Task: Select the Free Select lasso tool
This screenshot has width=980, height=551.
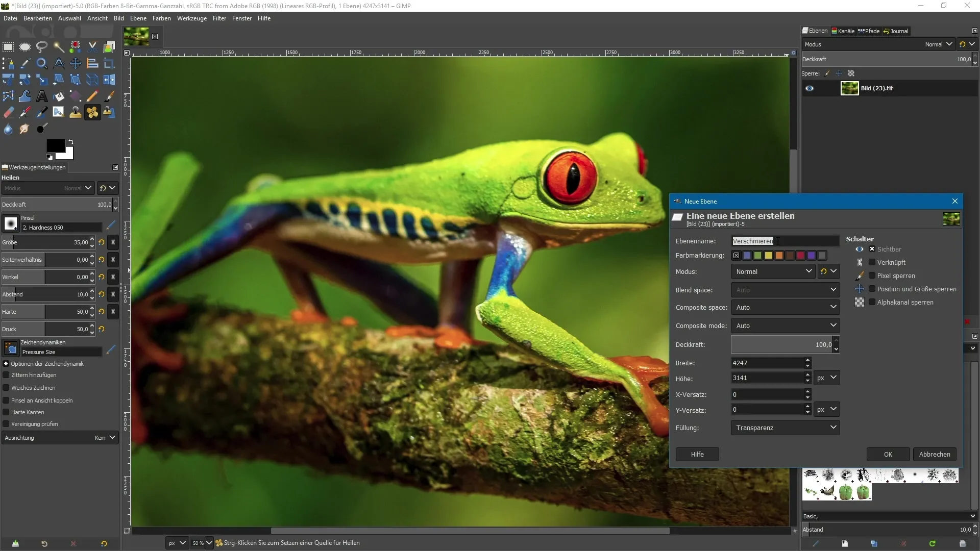Action: [x=42, y=47]
